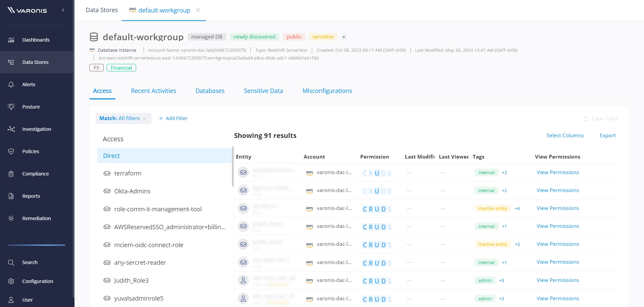Click the user avatar in the last admin row
The image size is (644, 307).
pos(243,299)
